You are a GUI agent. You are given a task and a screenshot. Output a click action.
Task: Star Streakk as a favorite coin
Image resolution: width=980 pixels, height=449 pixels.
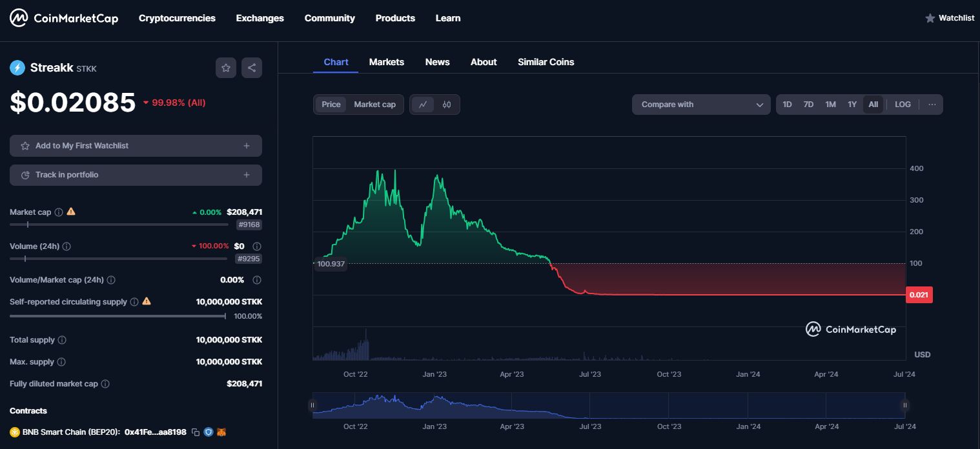click(x=226, y=68)
